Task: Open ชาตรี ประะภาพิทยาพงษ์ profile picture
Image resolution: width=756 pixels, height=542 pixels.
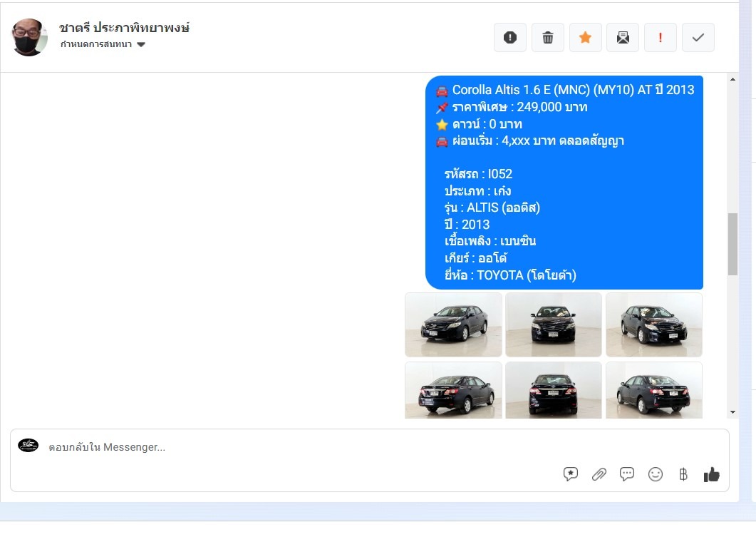Action: point(29,37)
